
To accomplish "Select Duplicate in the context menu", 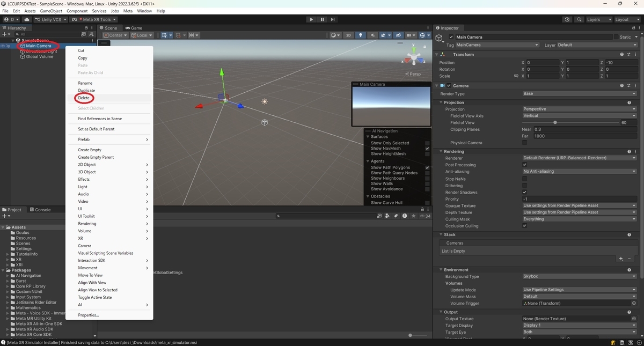I will (x=86, y=91).
